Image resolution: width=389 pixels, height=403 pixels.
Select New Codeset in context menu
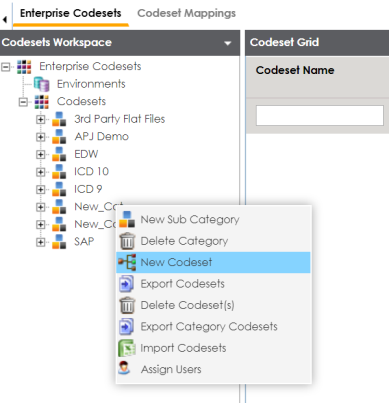pyautogui.click(x=213, y=262)
